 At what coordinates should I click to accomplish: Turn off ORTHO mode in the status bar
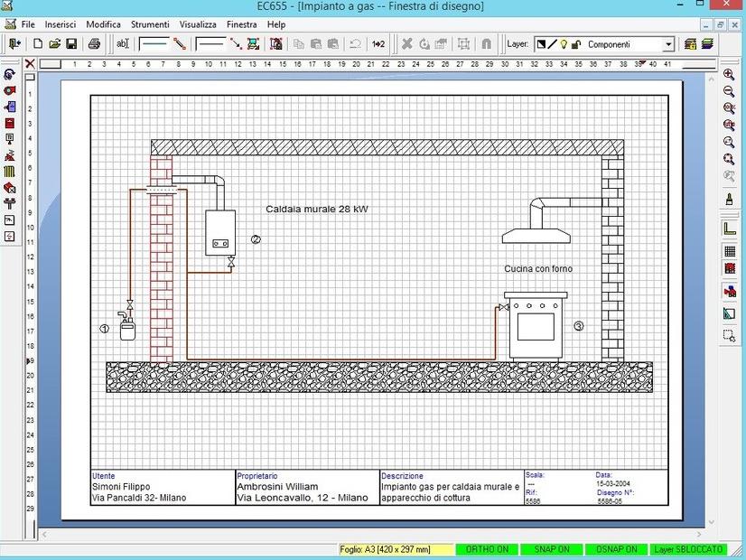488,549
